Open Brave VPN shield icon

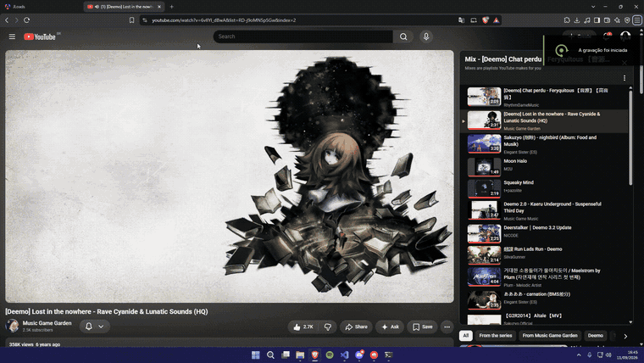click(x=627, y=20)
